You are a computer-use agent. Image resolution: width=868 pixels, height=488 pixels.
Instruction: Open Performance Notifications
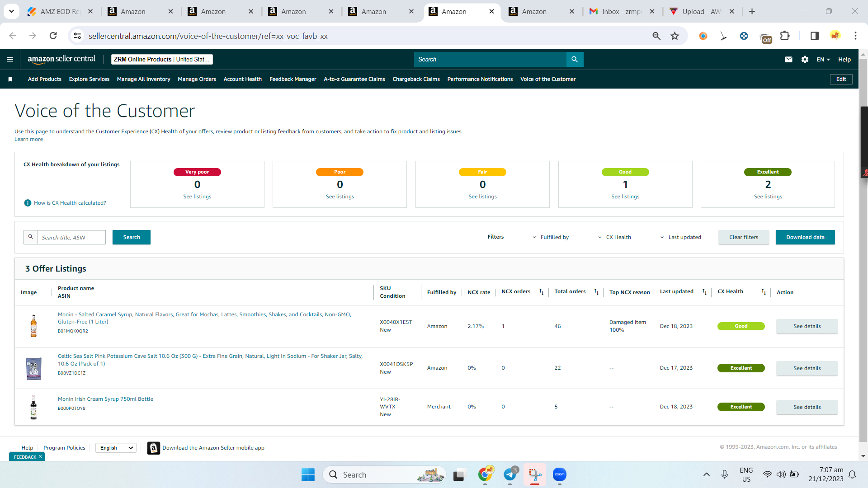[480, 79]
